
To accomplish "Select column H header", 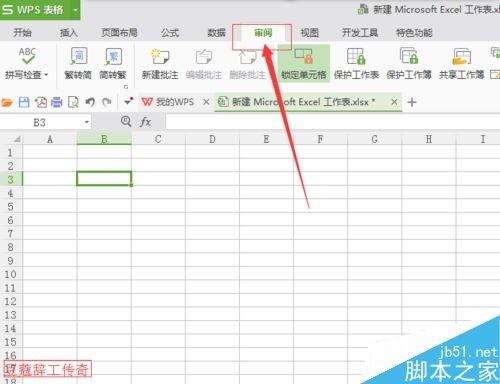I will [x=429, y=139].
